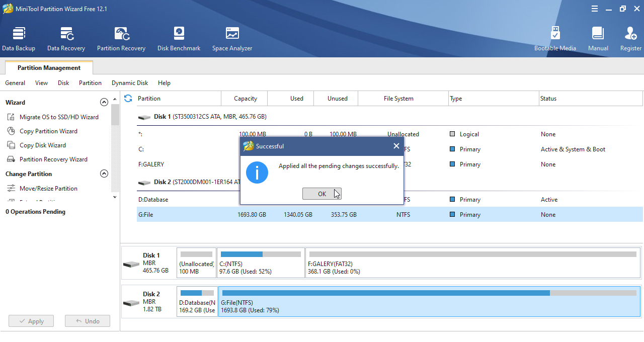Click the F:GALERY(FAT32) block in the disk map
Screen dimensions: 644x342
pyautogui.click(x=473, y=263)
